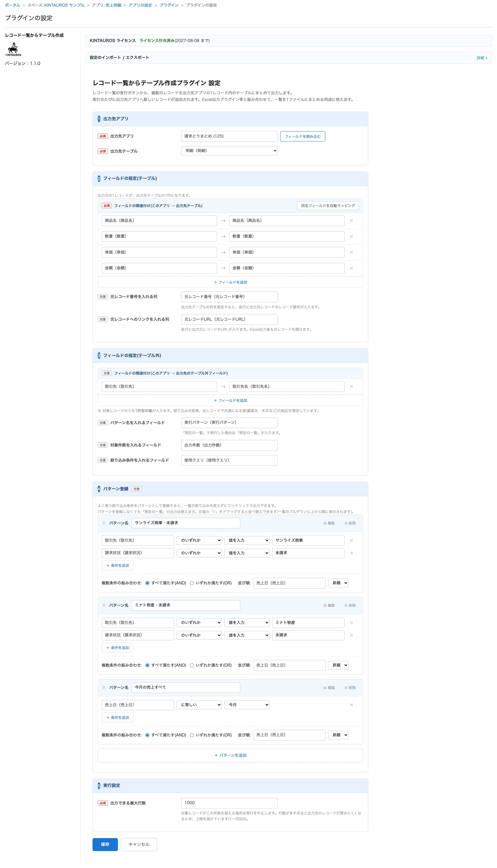Image resolution: width=497 pixels, height=868 pixels.
Task: Click drag handle of ミナト物産・未請求 pattern
Action: [104, 606]
